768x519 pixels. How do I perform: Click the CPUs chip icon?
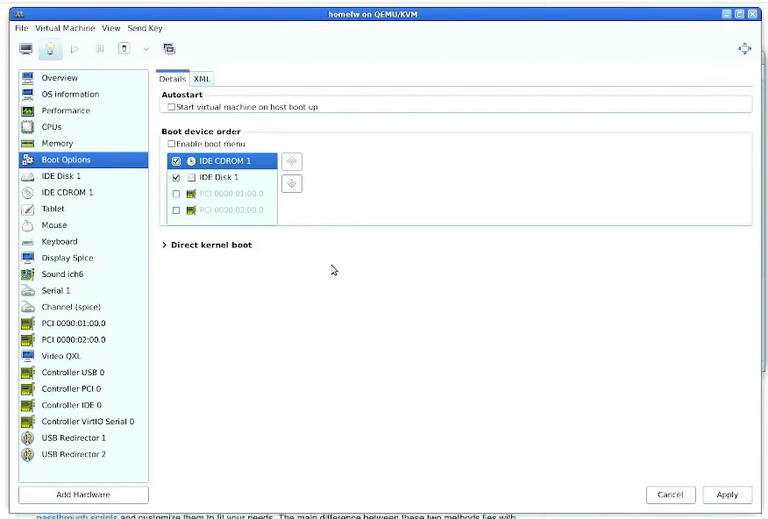(x=28, y=127)
